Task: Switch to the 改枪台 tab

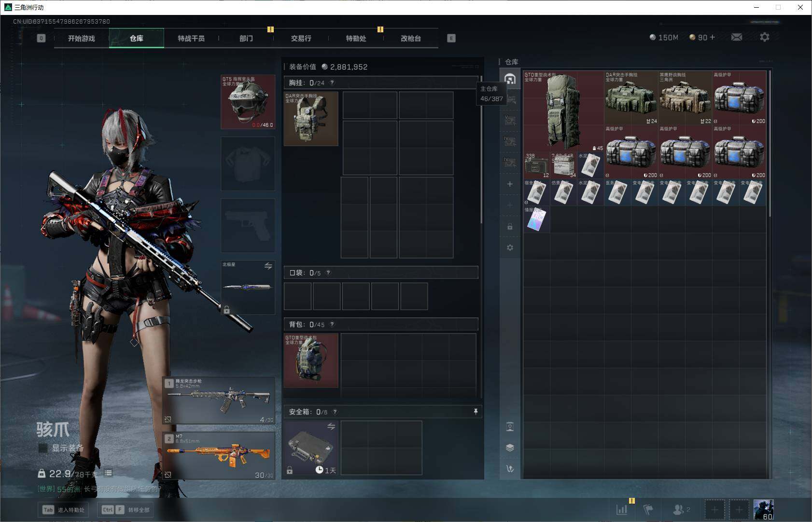Action: (411, 38)
